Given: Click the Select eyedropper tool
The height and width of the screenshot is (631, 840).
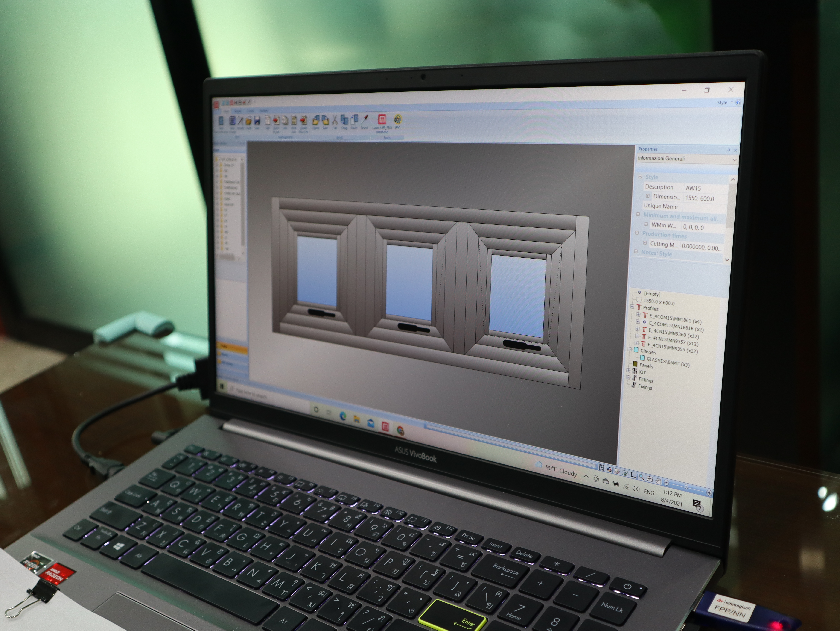Looking at the screenshot, I should pyautogui.click(x=364, y=122).
